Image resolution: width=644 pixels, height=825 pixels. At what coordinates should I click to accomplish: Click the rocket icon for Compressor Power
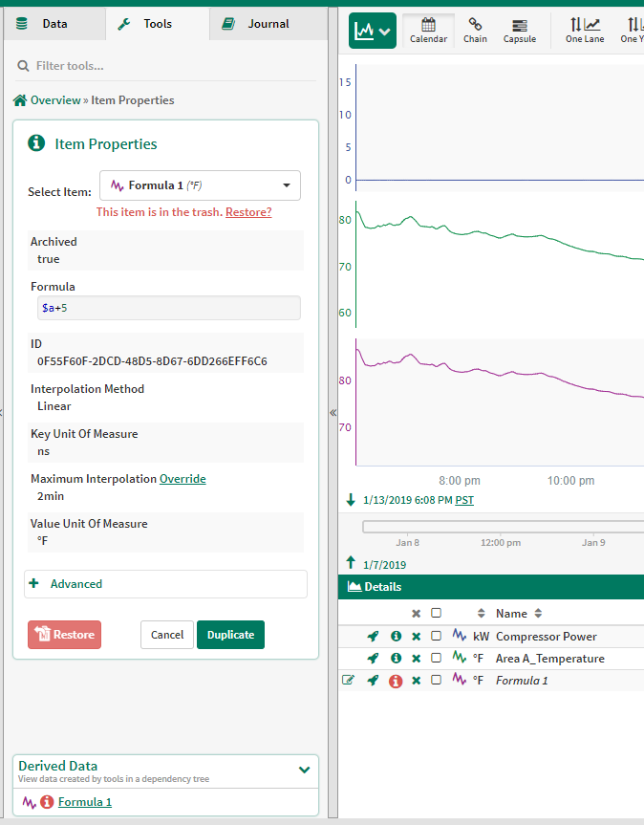(373, 636)
